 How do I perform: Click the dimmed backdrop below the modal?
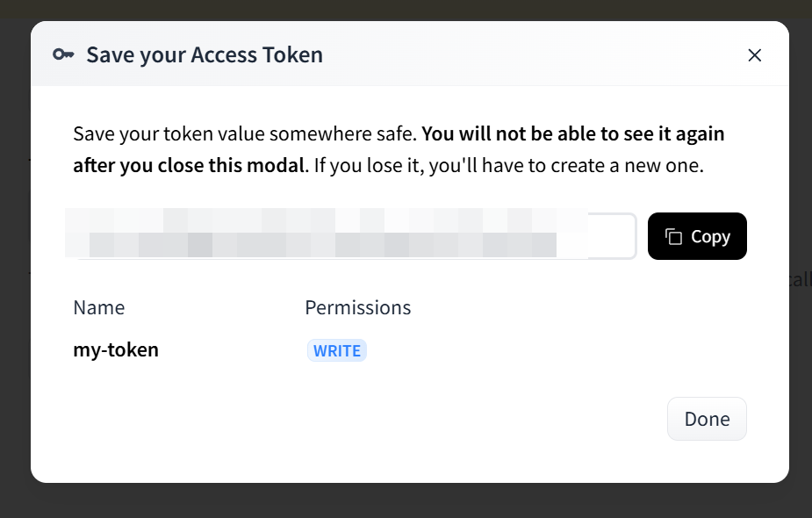pos(406,500)
